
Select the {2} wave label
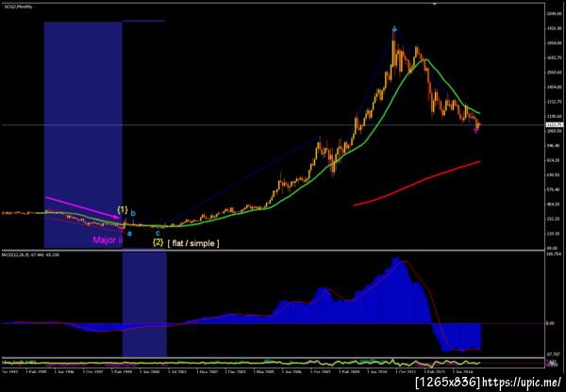(158, 242)
